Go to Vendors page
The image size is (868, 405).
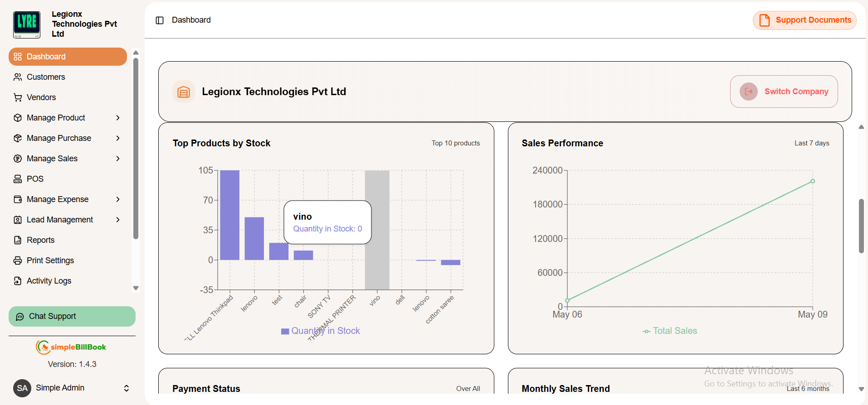coord(68,97)
